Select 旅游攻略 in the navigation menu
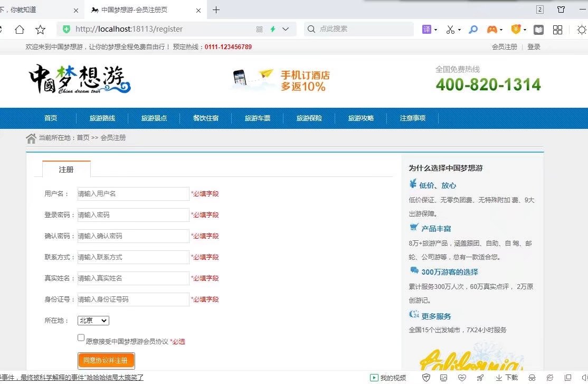Image resolution: width=588 pixels, height=384 pixels. pyautogui.click(x=361, y=118)
